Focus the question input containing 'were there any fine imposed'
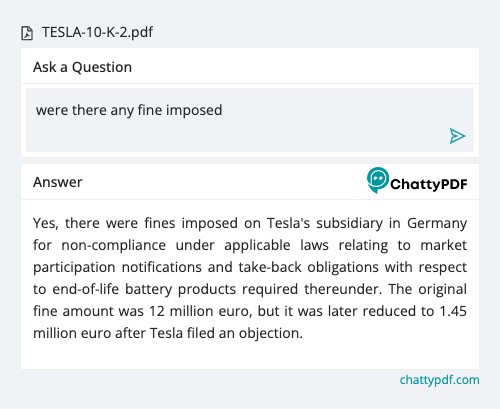 pyautogui.click(x=250, y=120)
